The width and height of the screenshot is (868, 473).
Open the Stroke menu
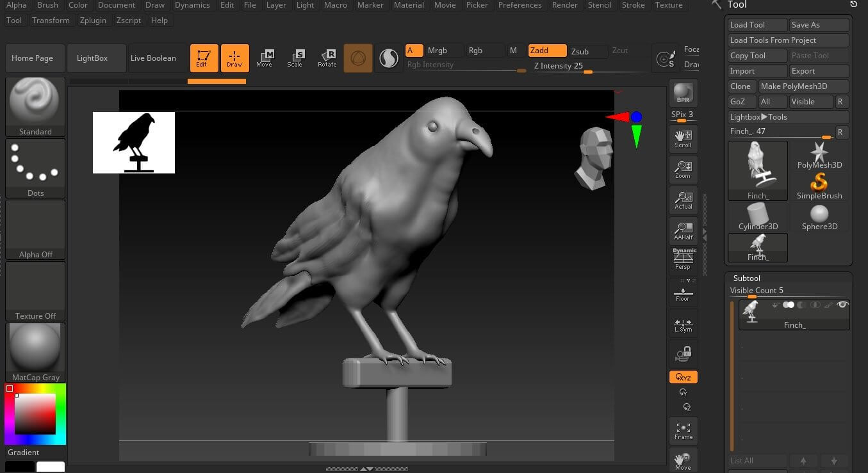point(633,5)
